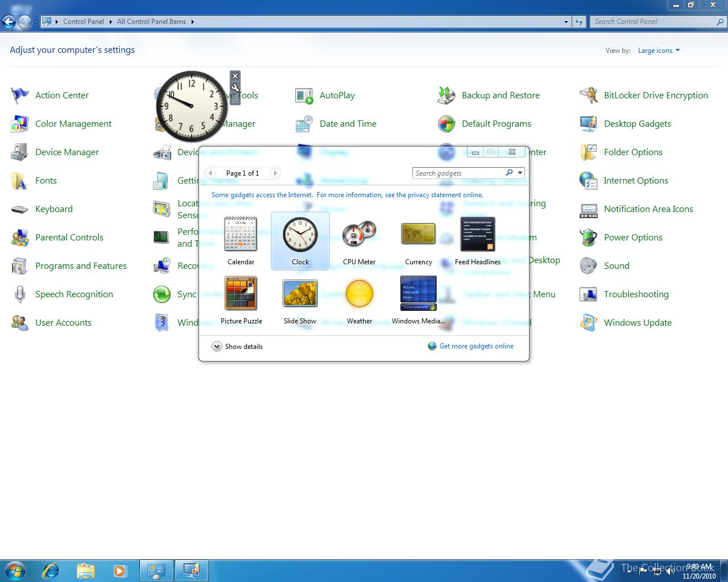Open the Ease of Access / gadgets taskbar button
The width and height of the screenshot is (728, 582).
(191, 570)
